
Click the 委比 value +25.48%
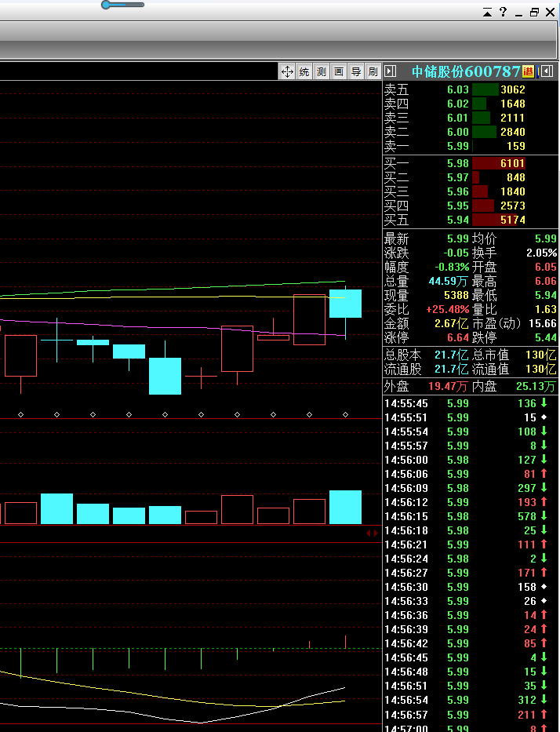pos(448,310)
